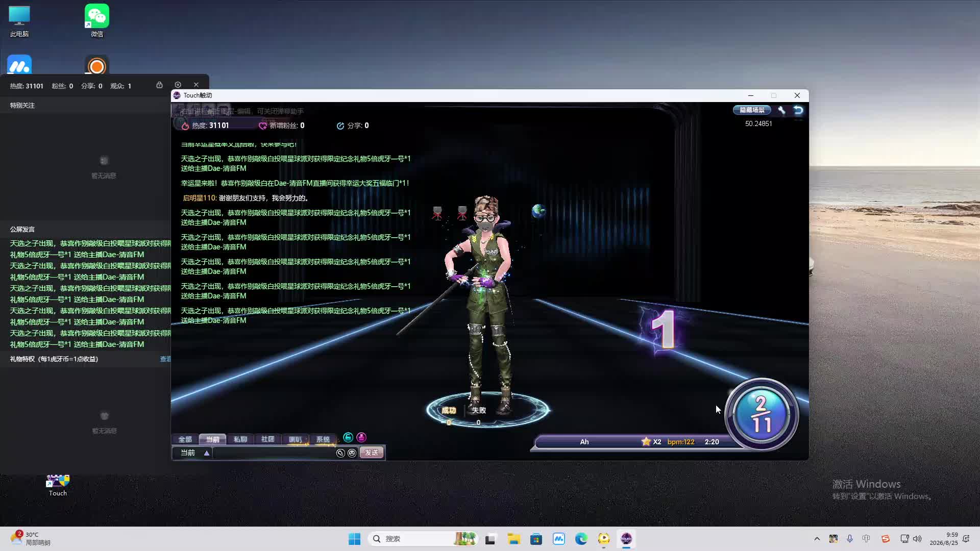This screenshot has height=551, width=980.
Task: Click the 隐藏场景 hide scene button
Action: (x=752, y=110)
